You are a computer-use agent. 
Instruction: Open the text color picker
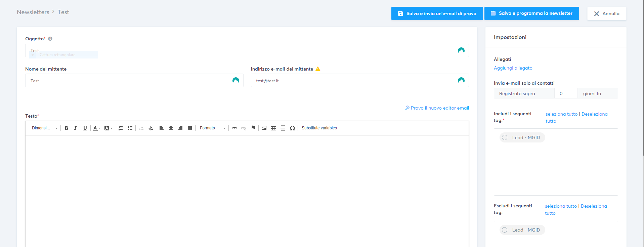click(97, 128)
